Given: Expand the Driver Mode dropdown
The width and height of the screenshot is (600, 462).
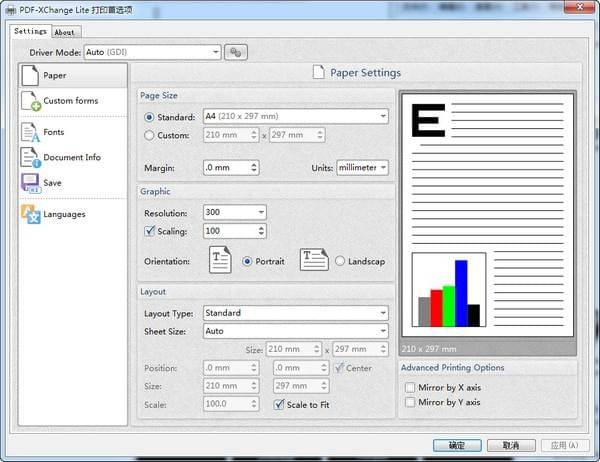Looking at the screenshot, I should (x=215, y=52).
